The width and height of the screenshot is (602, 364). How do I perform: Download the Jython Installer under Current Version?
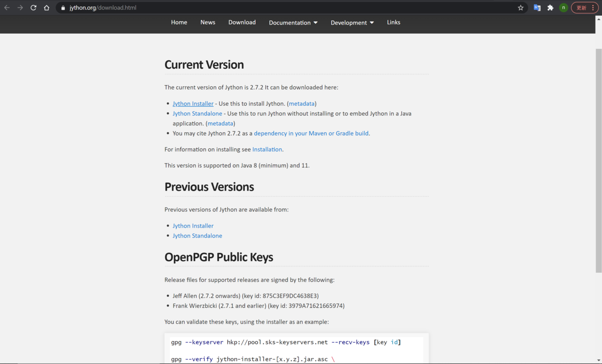pos(193,103)
